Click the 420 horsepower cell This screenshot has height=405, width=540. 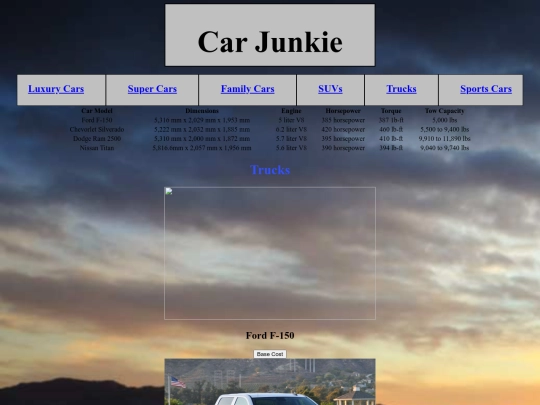pos(343,129)
